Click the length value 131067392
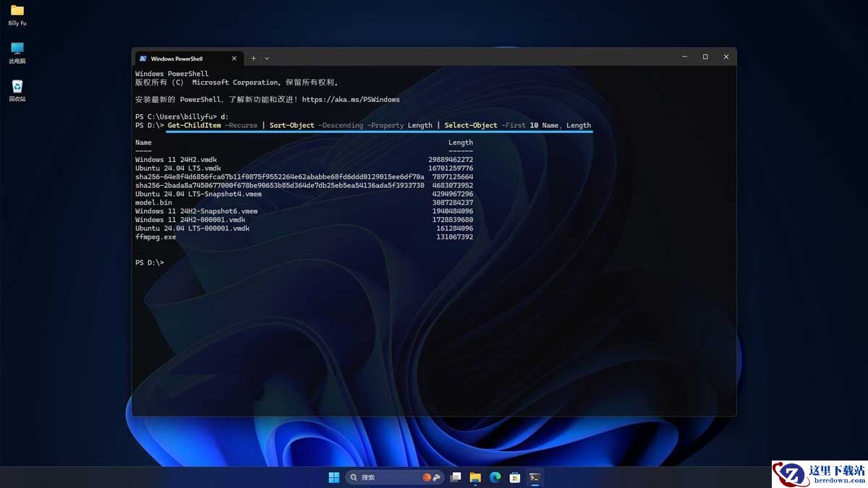The width and height of the screenshot is (868, 488). [455, 237]
